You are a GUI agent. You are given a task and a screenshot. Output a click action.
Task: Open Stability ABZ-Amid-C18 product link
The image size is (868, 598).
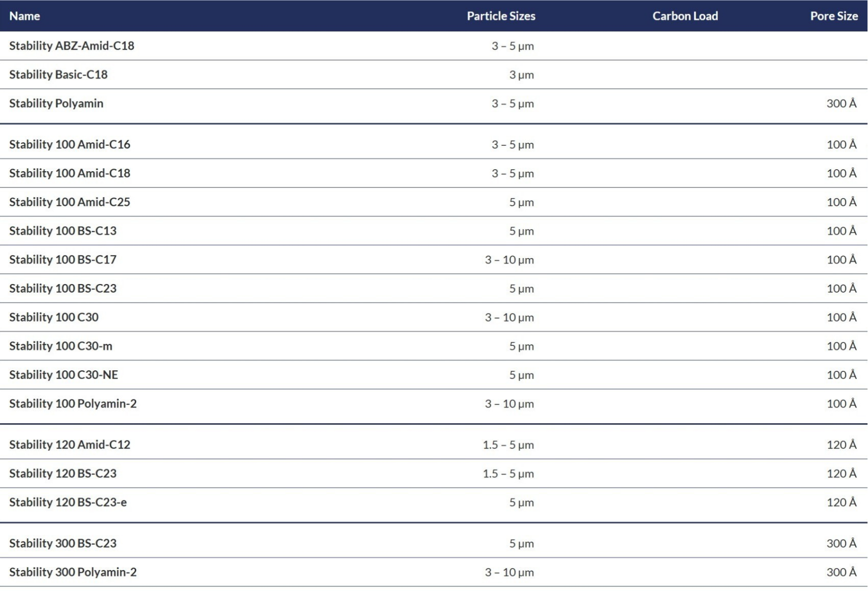pyautogui.click(x=72, y=46)
